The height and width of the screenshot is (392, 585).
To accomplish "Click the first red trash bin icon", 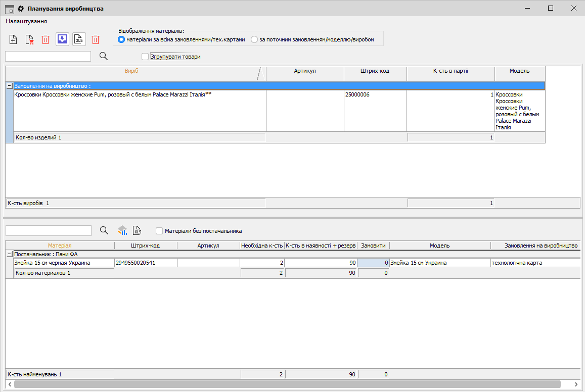I will point(46,39).
